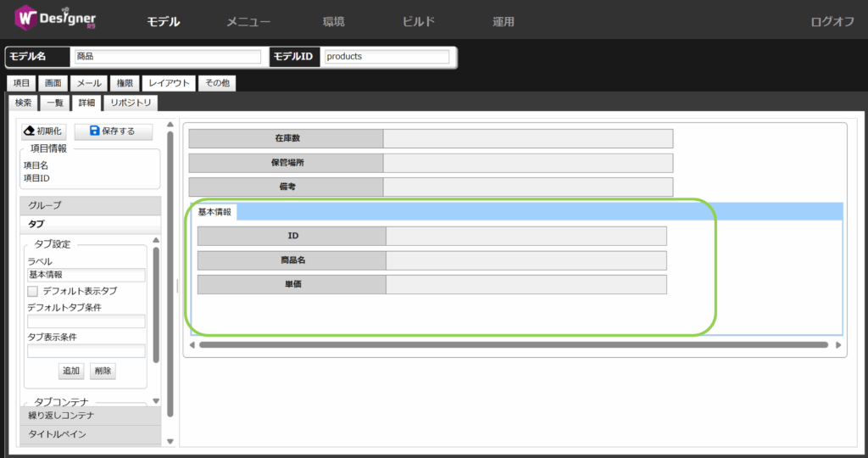Click the モデルID input field

[x=386, y=57]
